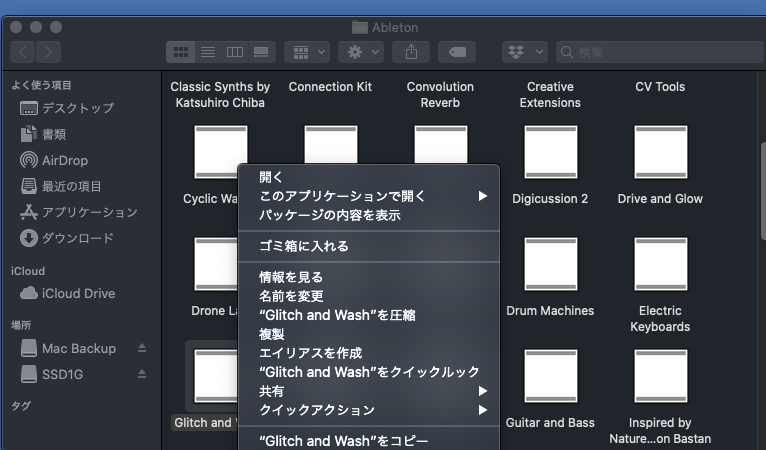Select the Mac Backup volume
766x450 pixels.
click(68, 348)
